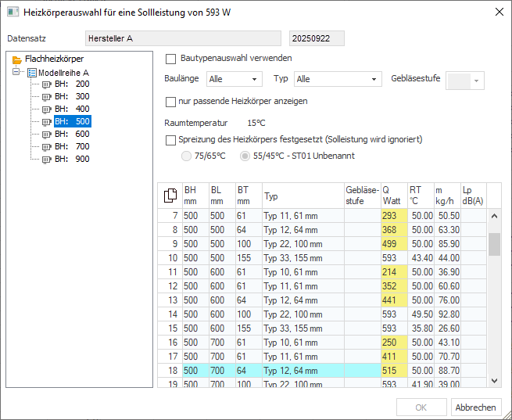Click RT value 50.00 in row 17

point(421,357)
